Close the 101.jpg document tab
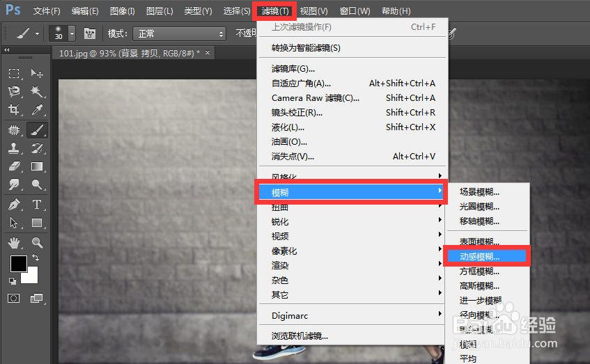The height and width of the screenshot is (364, 590). (208, 53)
